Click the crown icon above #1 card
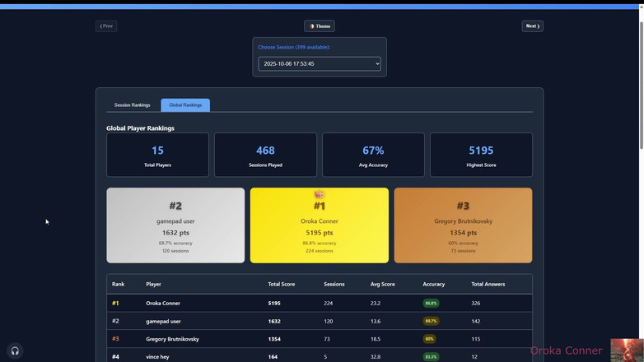 (x=320, y=194)
